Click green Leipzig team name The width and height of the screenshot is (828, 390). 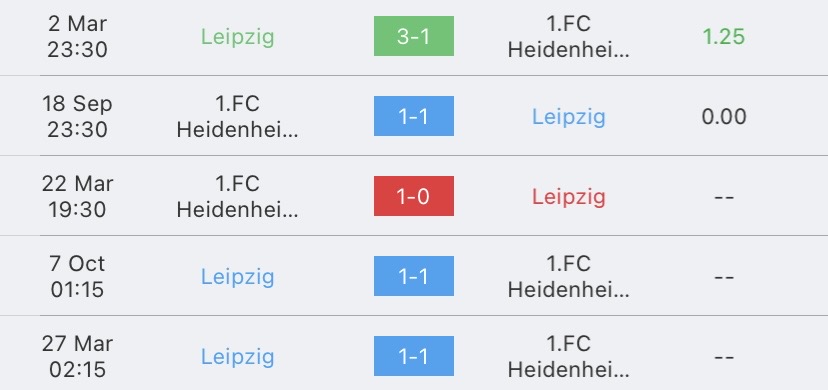pyautogui.click(x=238, y=37)
